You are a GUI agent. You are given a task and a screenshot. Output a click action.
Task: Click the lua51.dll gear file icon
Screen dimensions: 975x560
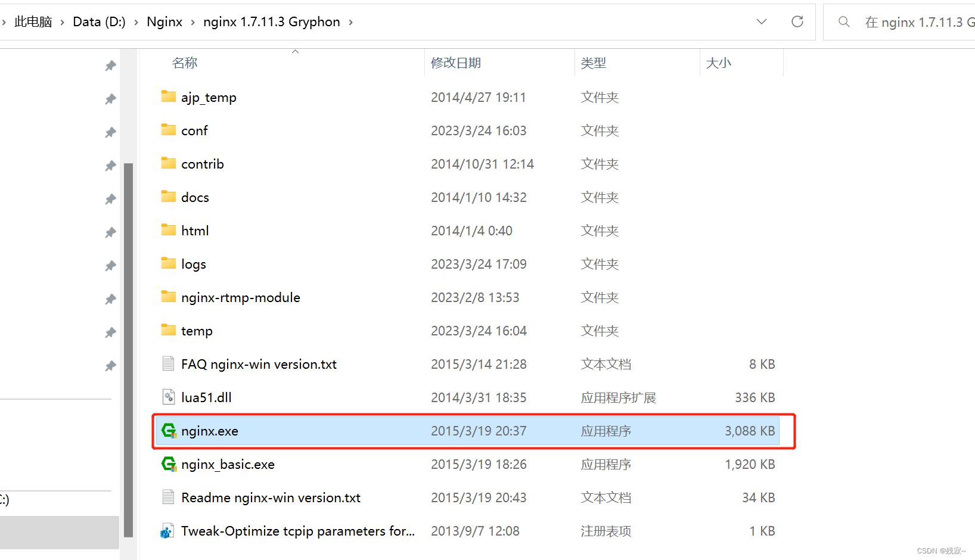click(x=167, y=397)
